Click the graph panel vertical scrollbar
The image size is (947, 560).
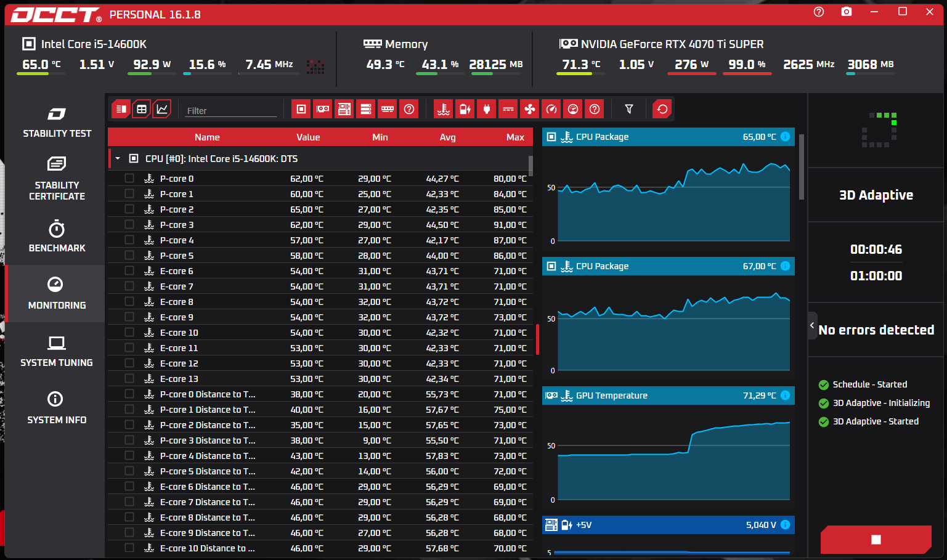point(801,166)
